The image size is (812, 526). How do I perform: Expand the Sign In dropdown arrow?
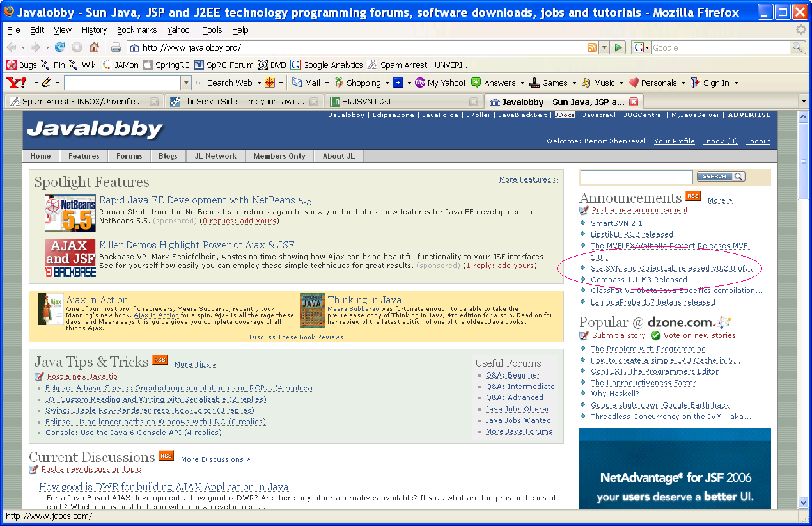(736, 83)
